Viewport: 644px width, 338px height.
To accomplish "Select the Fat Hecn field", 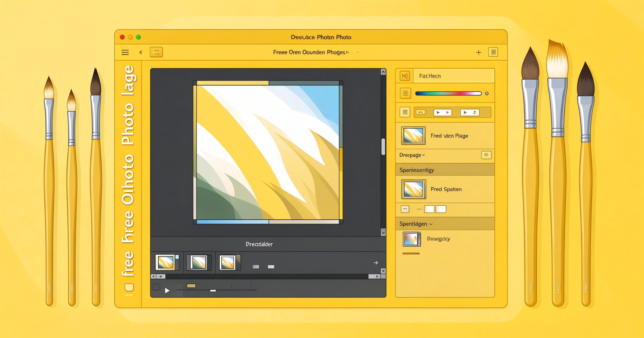I will click(454, 76).
